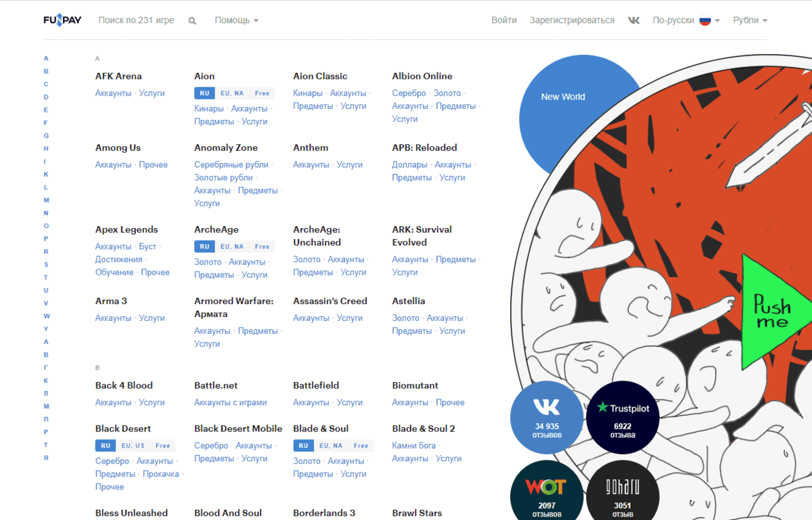The image size is (812, 520).
Task: Open the Anthem game title
Action: click(x=311, y=148)
